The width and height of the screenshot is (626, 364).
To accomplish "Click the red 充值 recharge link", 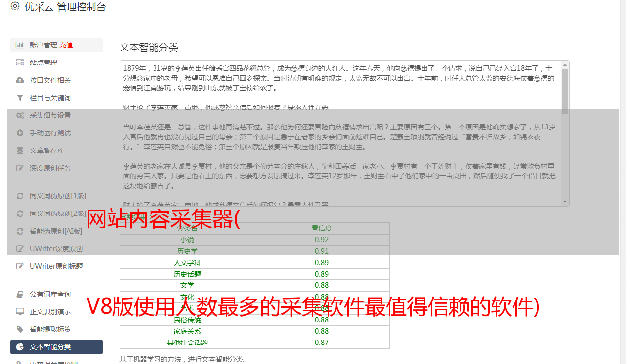I will pos(66,45).
